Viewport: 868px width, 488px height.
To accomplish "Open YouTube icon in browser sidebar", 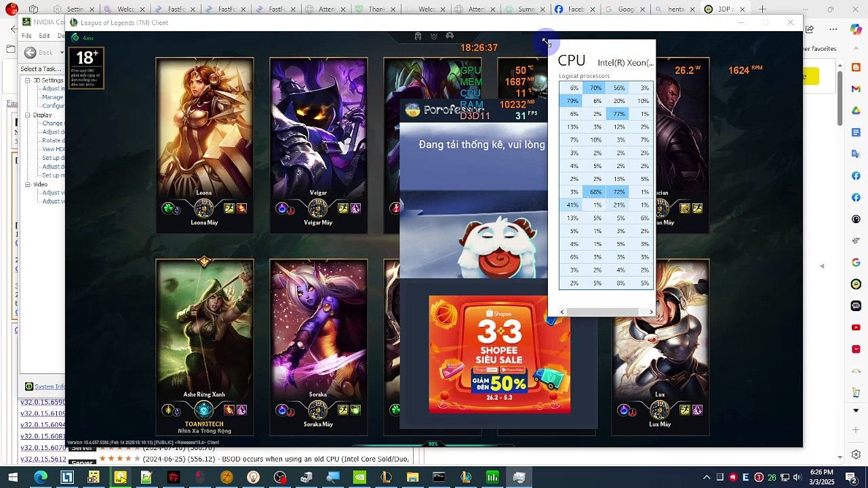I will tap(856, 327).
